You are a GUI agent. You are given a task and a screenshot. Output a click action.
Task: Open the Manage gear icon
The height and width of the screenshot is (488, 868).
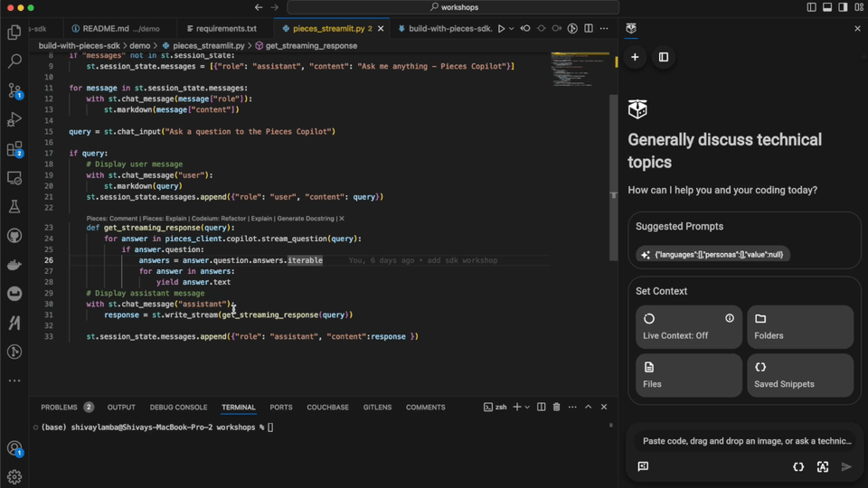[14, 476]
